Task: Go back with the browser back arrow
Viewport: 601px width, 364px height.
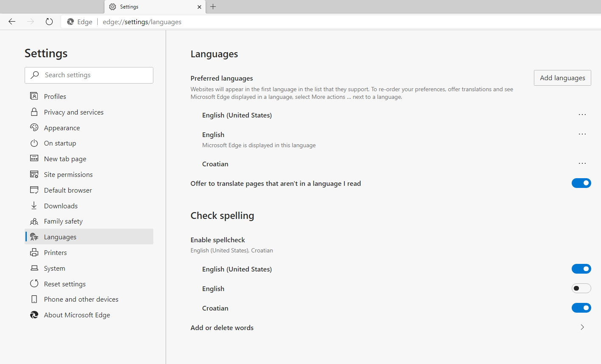Action: pos(12,22)
